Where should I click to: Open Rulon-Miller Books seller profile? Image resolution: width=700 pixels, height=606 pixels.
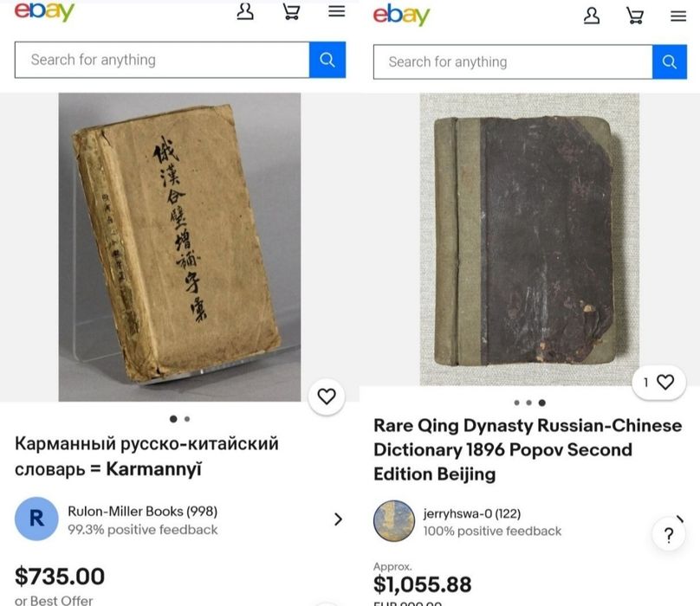142,519
